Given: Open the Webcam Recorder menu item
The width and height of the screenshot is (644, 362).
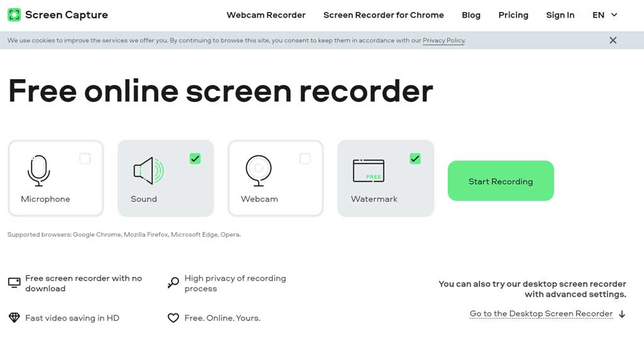Looking at the screenshot, I should point(266,15).
